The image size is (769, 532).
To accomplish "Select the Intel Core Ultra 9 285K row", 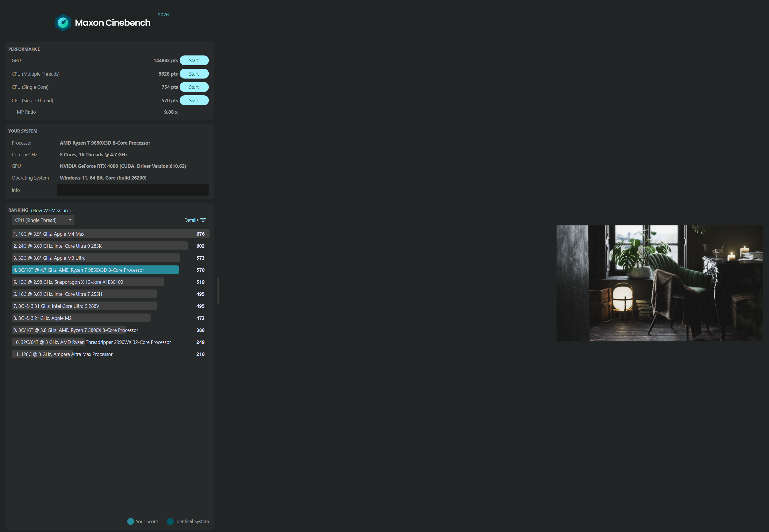I will coord(110,246).
